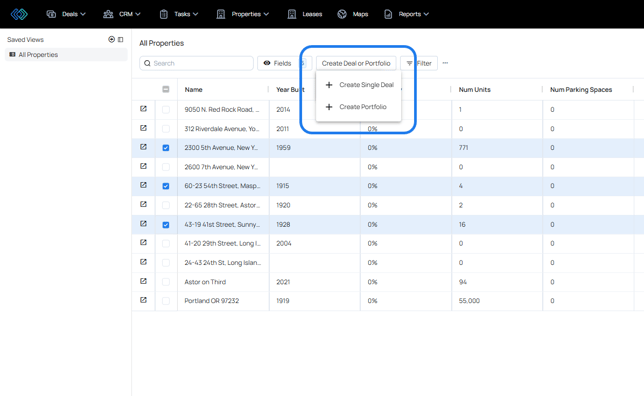Click the Properties building icon
Image resolution: width=644 pixels, height=396 pixels.
pos(221,14)
